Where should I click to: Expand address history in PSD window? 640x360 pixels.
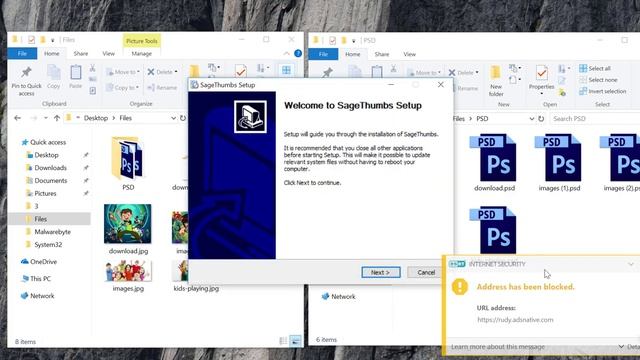pyautogui.click(x=531, y=118)
